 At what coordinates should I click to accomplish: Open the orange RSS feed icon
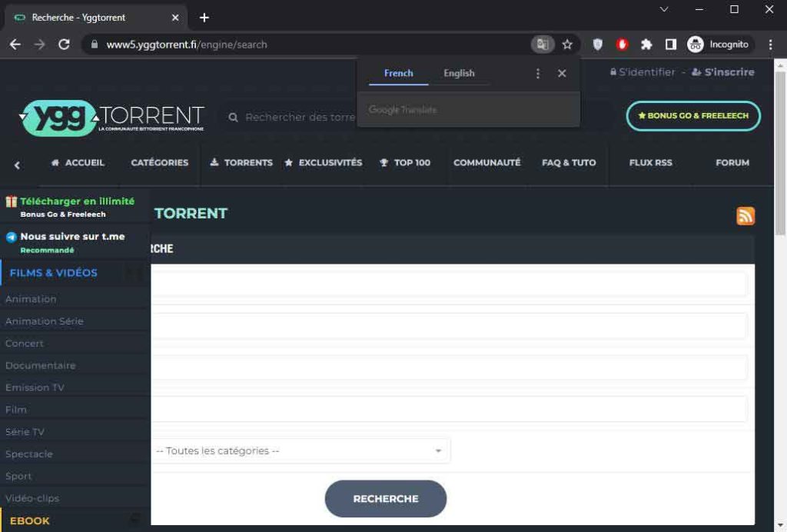[x=745, y=216]
